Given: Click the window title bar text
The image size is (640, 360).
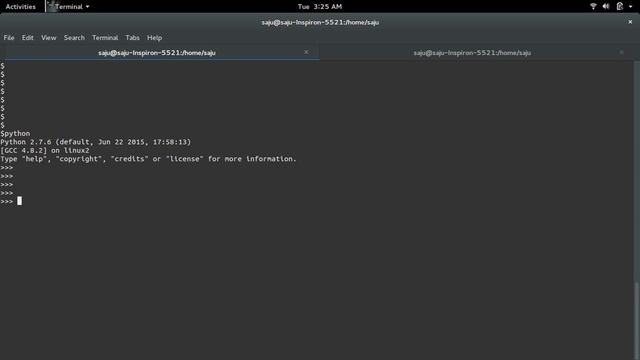Looking at the screenshot, I should tap(320, 22).
